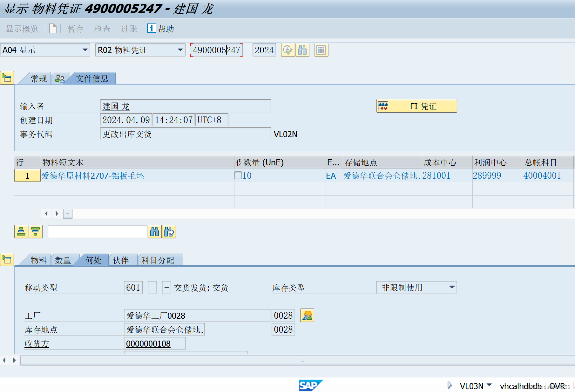Toggle the checkbox in the quantity column of row 1
This screenshot has width=575, height=392.
238,175
